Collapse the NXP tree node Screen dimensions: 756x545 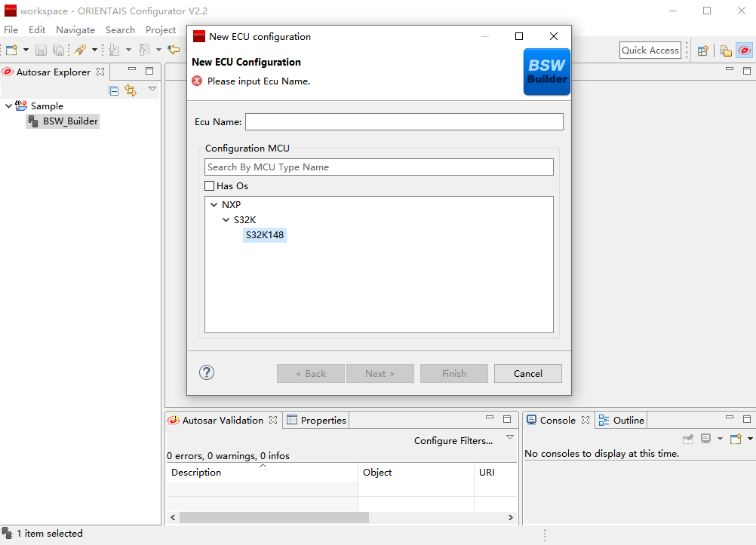click(x=214, y=204)
